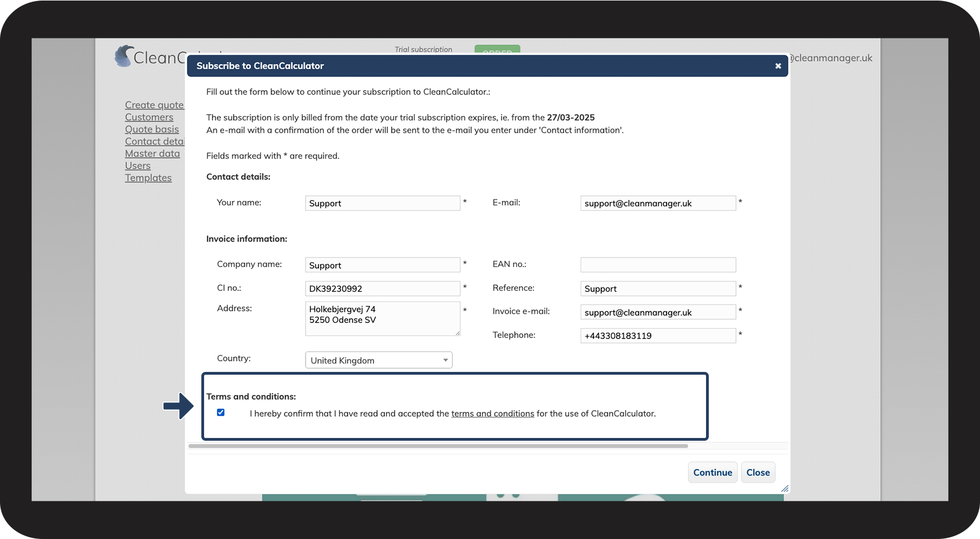The width and height of the screenshot is (980, 539).
Task: Open the Country dropdown
Action: point(378,360)
